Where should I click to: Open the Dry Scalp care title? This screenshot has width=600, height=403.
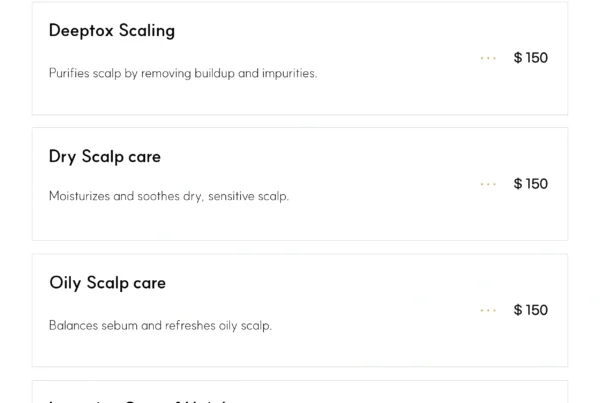tap(105, 157)
